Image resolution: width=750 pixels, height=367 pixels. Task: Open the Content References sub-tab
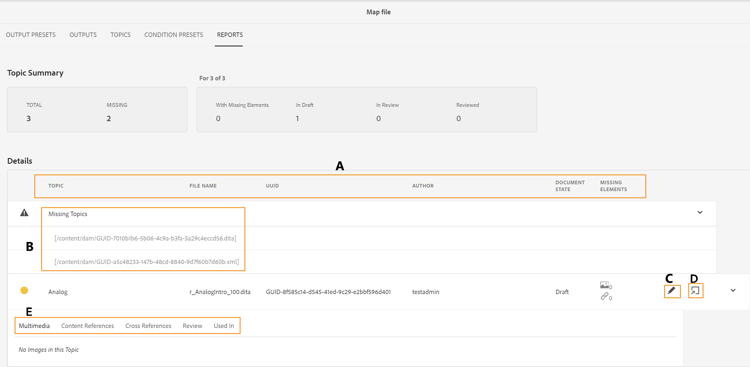[x=88, y=326]
